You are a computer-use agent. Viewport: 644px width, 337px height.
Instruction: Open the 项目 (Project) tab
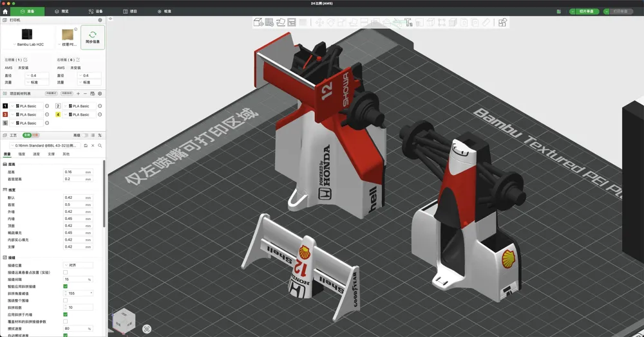point(130,12)
